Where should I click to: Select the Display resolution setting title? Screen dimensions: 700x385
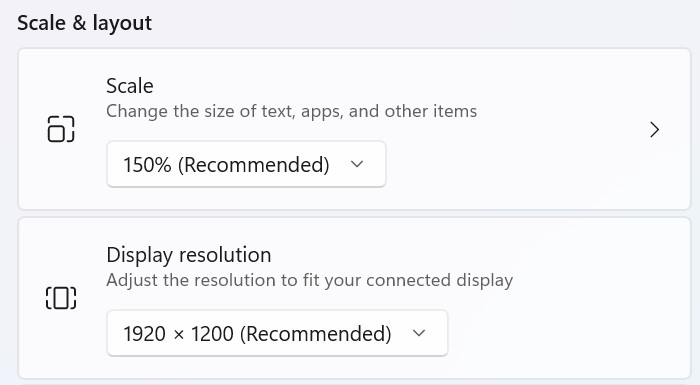click(188, 255)
